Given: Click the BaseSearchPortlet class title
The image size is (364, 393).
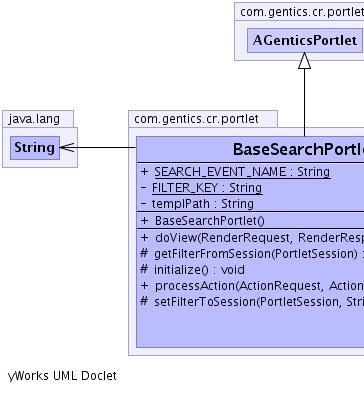Looking at the screenshot, I should click(x=298, y=149).
